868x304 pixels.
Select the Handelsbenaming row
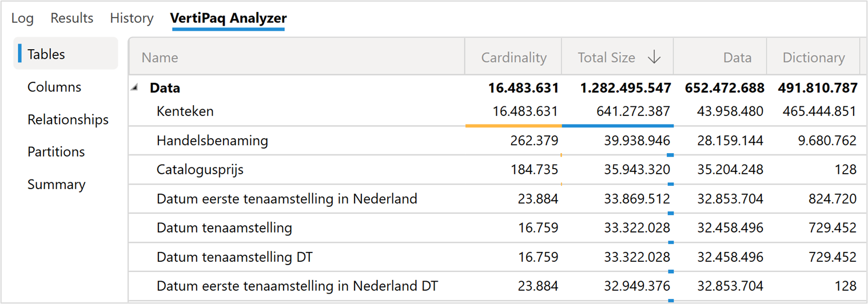point(212,141)
